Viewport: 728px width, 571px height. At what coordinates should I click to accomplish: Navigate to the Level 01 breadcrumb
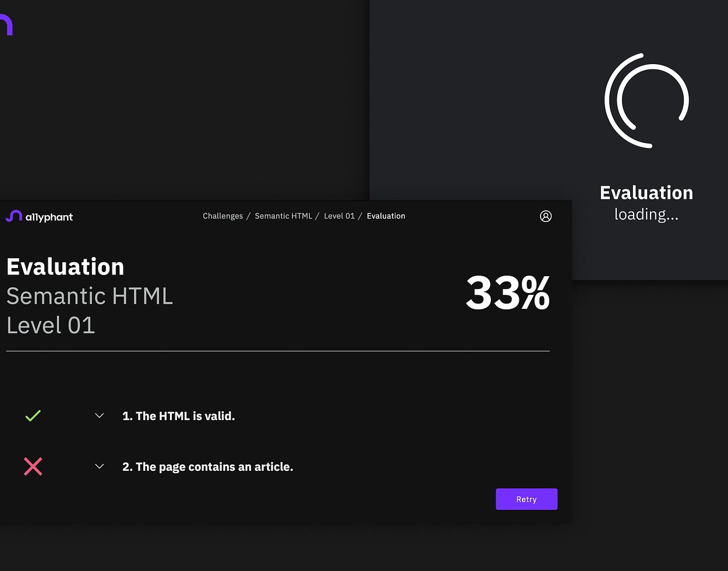click(339, 216)
